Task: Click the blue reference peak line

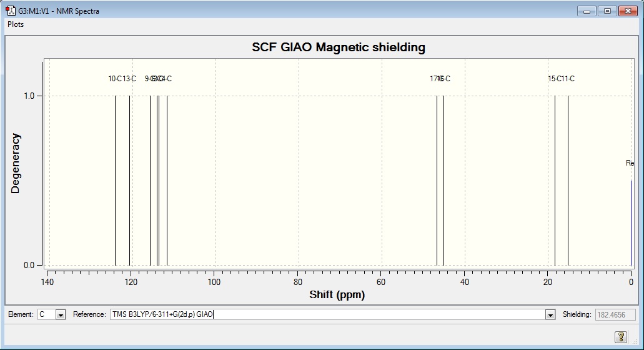Action: [631, 222]
